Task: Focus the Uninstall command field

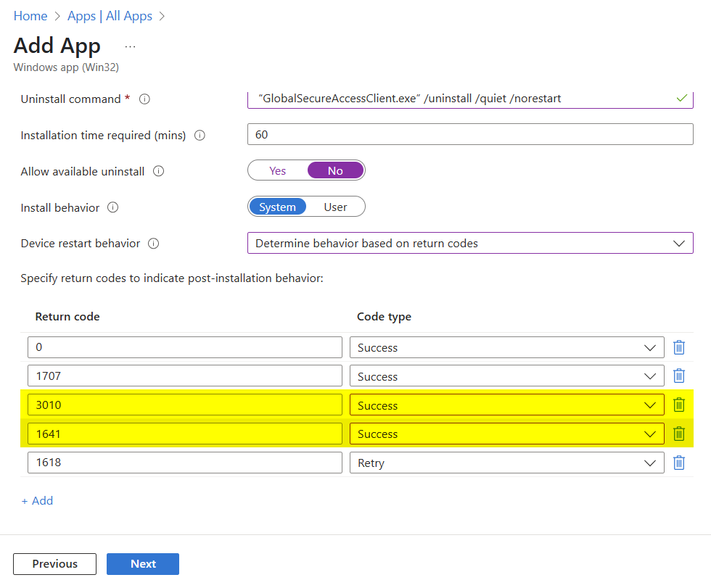Action: (470, 99)
